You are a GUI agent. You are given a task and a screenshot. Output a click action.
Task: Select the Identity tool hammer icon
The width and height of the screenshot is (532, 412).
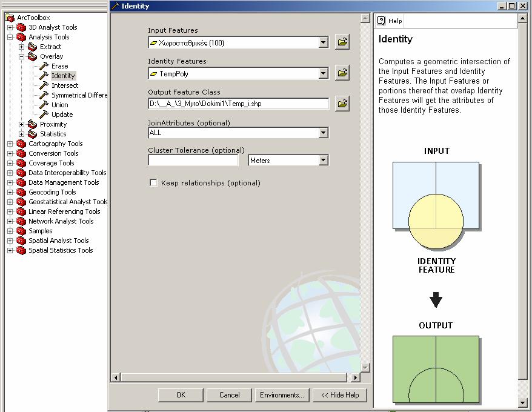[44, 75]
